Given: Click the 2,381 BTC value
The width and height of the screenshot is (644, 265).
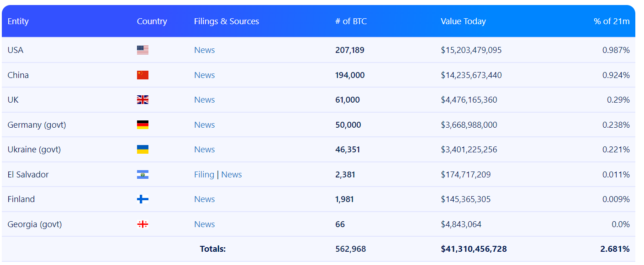Looking at the screenshot, I should (x=345, y=174).
